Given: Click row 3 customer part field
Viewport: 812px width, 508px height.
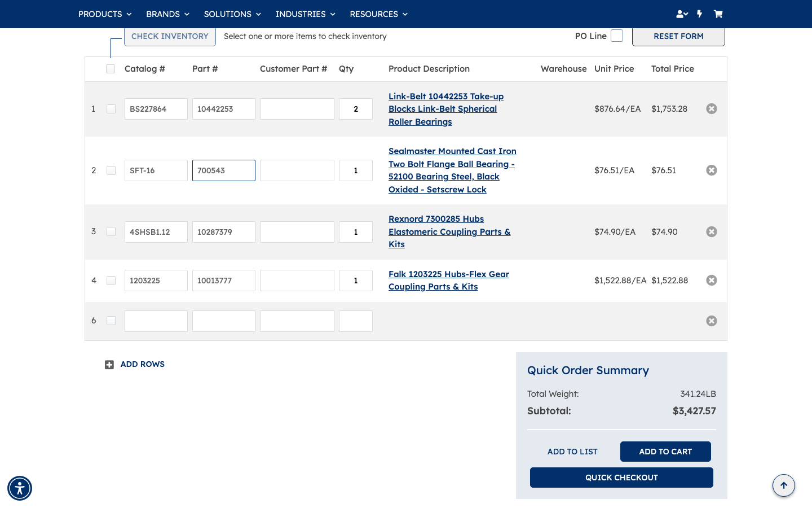Looking at the screenshot, I should (x=297, y=232).
